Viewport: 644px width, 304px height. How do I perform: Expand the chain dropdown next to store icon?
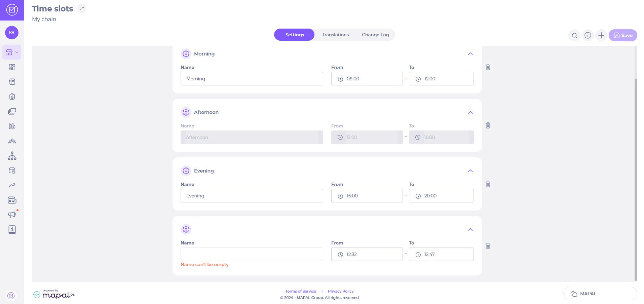click(17, 52)
